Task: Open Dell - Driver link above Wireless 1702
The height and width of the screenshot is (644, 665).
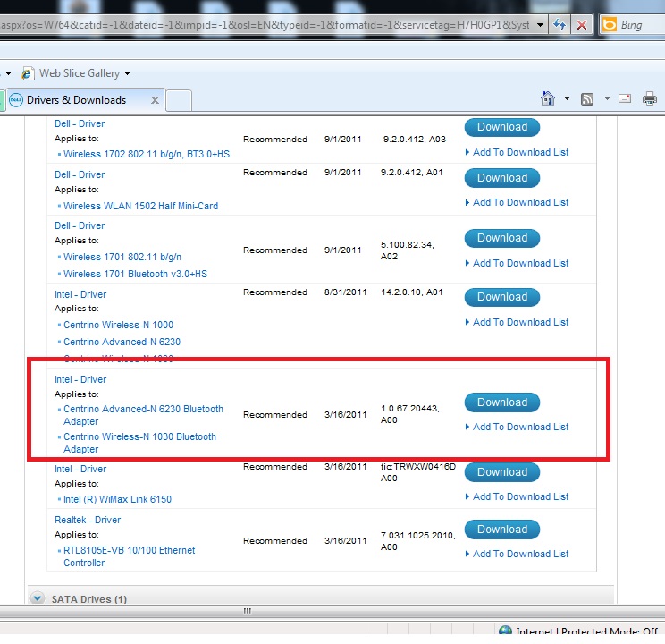Action: tap(80, 124)
